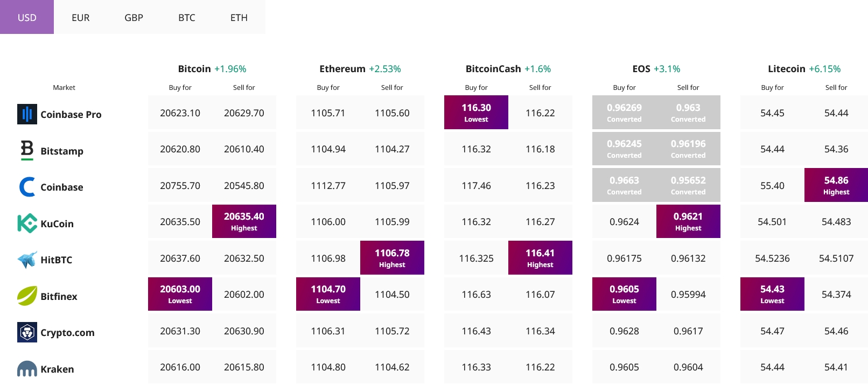Open the Coinbase market name link
This screenshot has width=868, height=385.
pos(62,187)
